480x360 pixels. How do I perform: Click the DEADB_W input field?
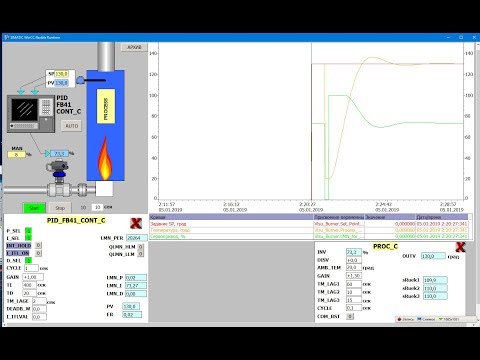[39, 309]
